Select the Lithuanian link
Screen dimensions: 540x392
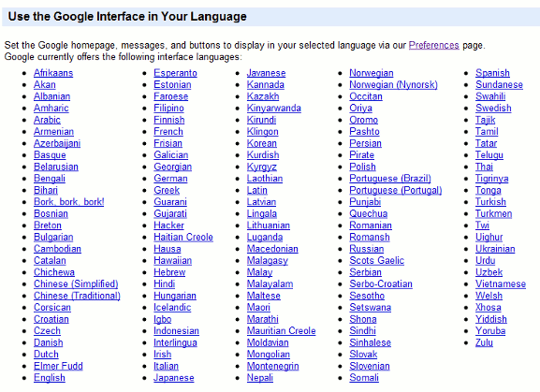pyautogui.click(x=269, y=225)
